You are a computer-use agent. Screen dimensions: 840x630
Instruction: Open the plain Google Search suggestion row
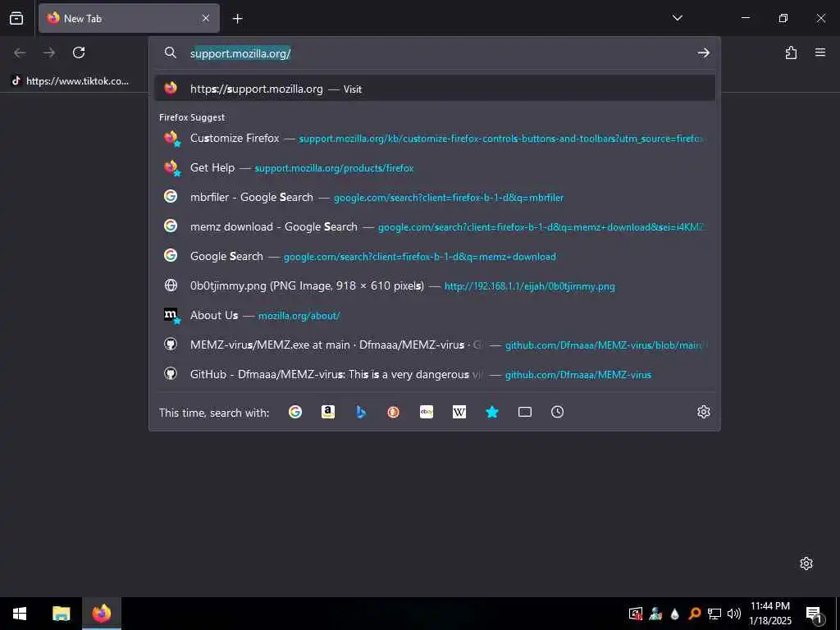pos(435,256)
